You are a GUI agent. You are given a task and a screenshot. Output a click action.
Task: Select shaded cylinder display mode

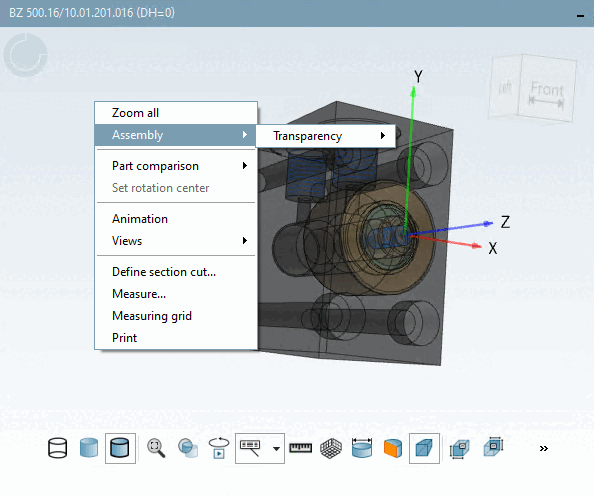click(89, 448)
